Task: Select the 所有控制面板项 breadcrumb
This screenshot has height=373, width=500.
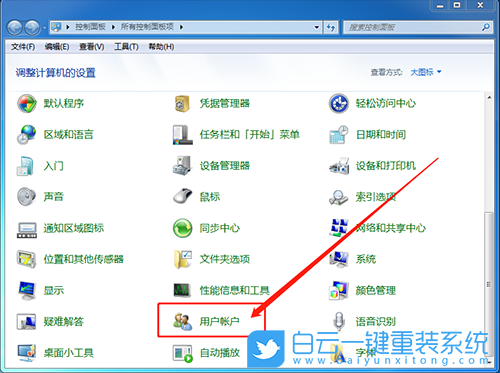Action: pos(147,27)
